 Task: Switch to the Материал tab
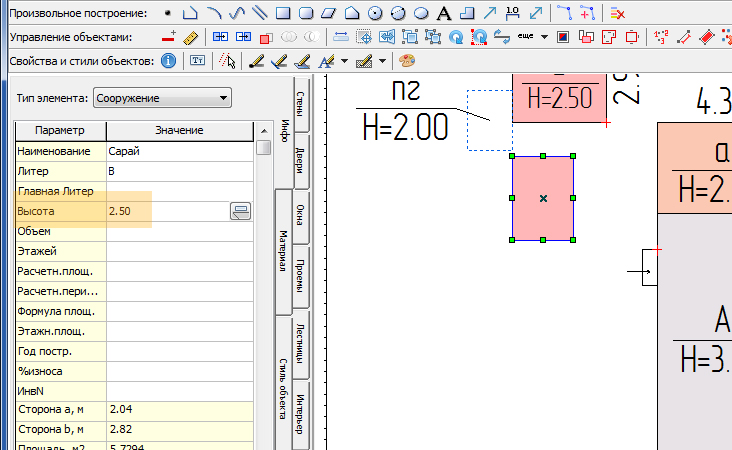click(x=283, y=250)
